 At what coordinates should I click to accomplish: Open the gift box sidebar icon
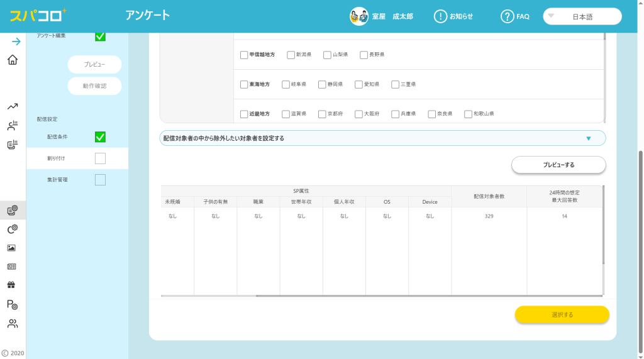[11, 285]
